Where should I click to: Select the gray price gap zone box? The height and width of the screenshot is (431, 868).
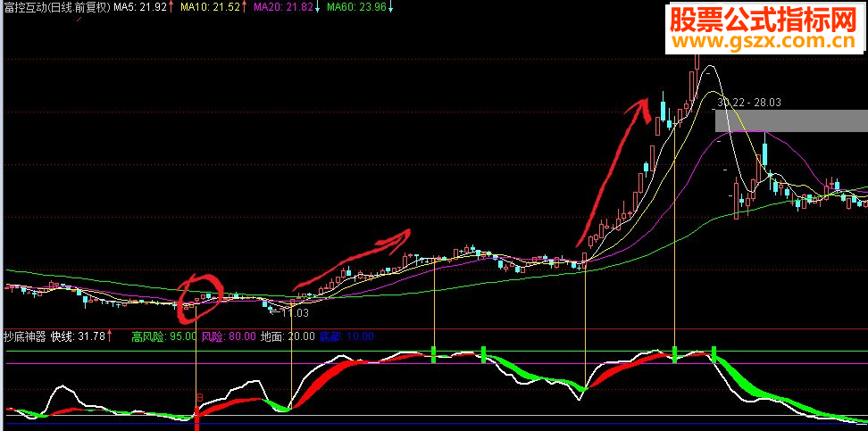click(x=791, y=120)
